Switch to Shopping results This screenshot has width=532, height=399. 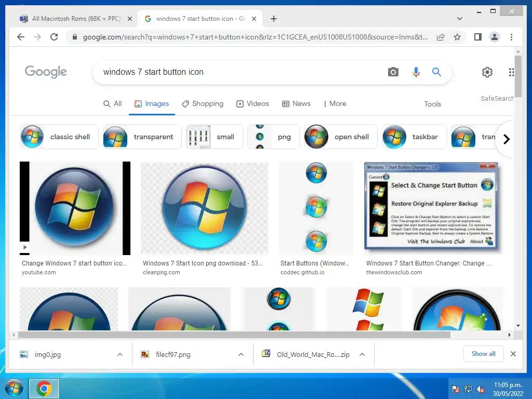tap(203, 104)
